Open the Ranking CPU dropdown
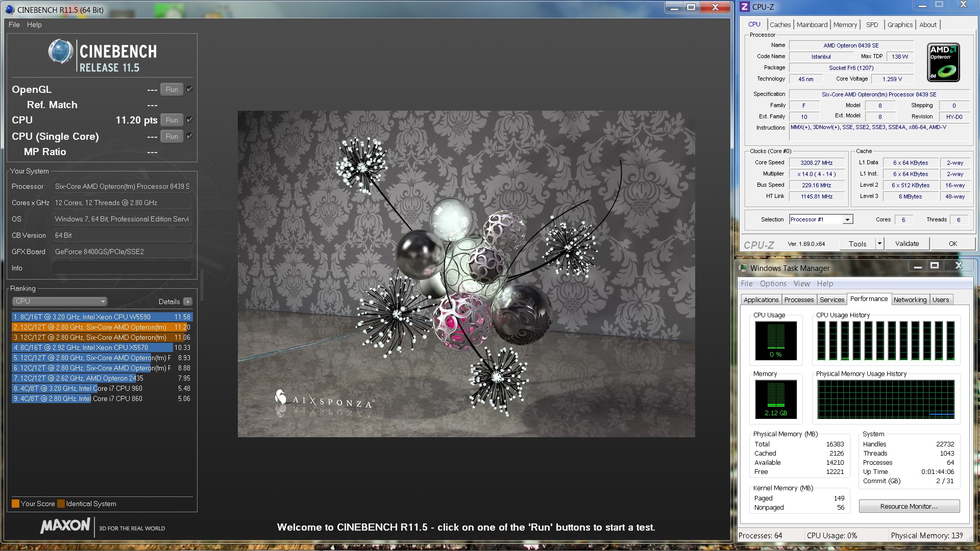 [x=59, y=301]
